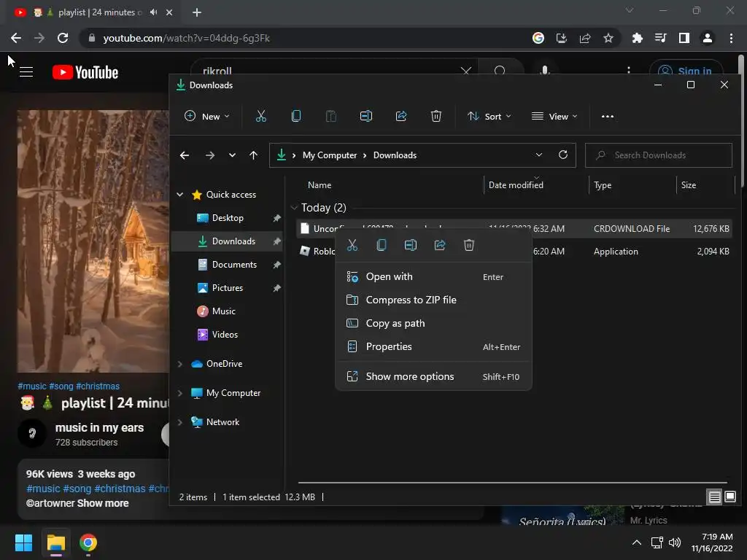
Task: Expand the Network tree node
Action: tap(180, 422)
